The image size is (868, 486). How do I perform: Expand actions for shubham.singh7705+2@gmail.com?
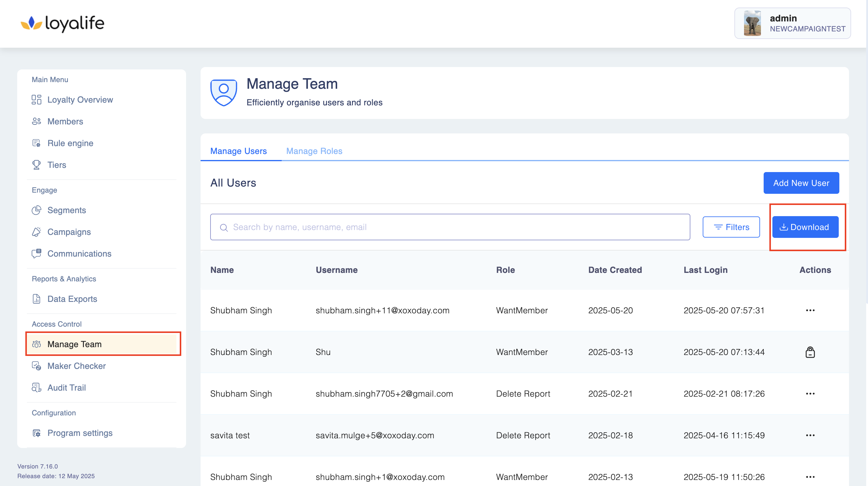click(x=810, y=394)
